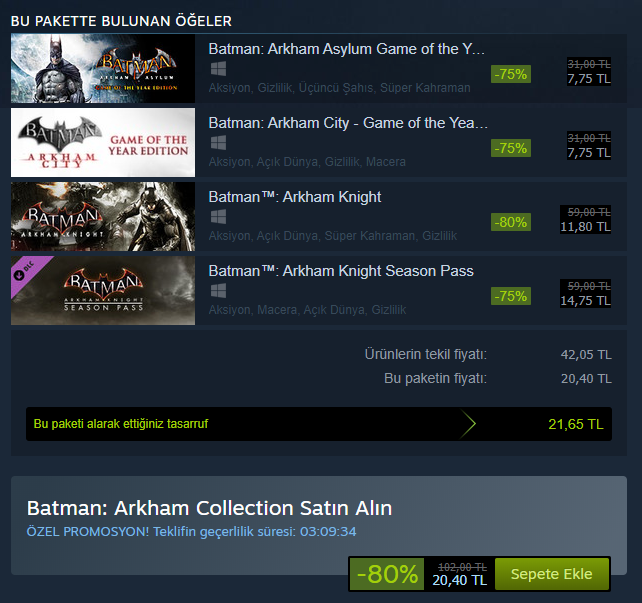Image resolution: width=642 pixels, height=603 pixels.
Task: Click Windows icon under Batman™: Arkham Knight
Action: point(218,217)
